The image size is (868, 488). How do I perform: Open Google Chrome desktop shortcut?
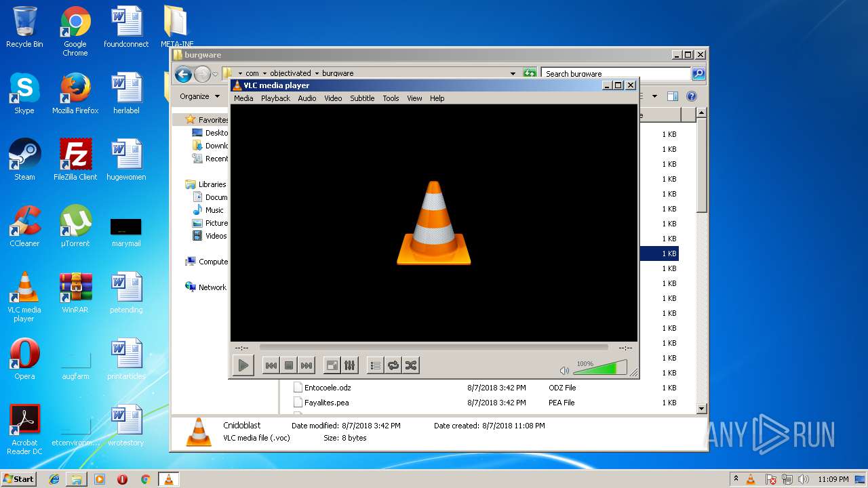pos(75,31)
